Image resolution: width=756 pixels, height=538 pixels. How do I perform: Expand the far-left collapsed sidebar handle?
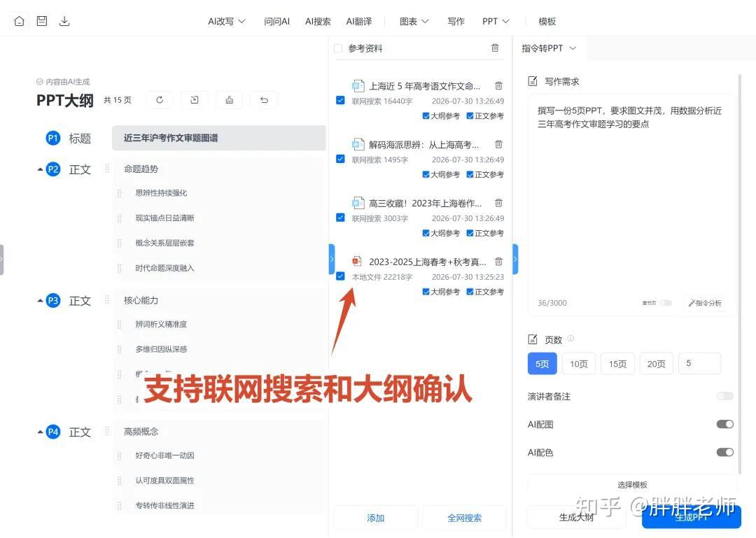(x=2, y=260)
